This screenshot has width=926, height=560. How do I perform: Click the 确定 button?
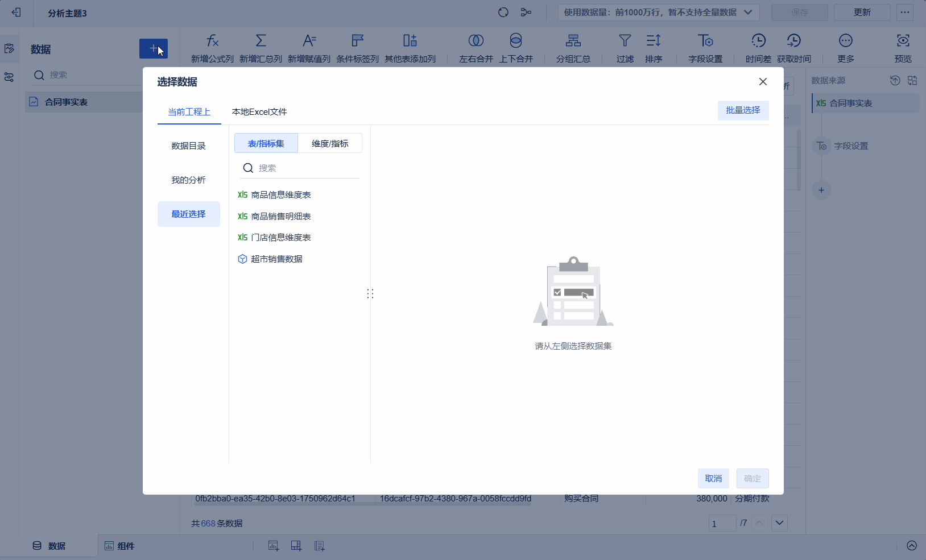click(753, 479)
